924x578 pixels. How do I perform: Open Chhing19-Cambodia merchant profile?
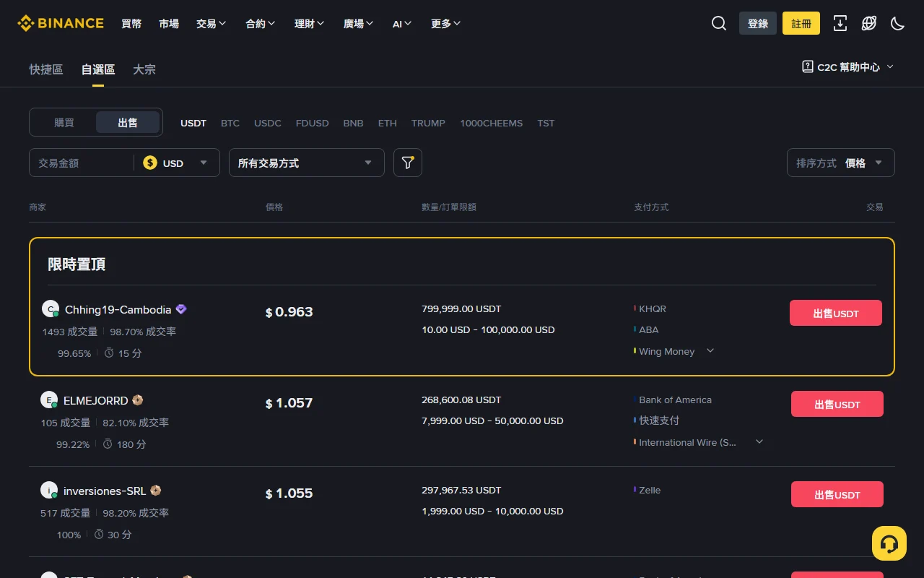click(x=118, y=309)
